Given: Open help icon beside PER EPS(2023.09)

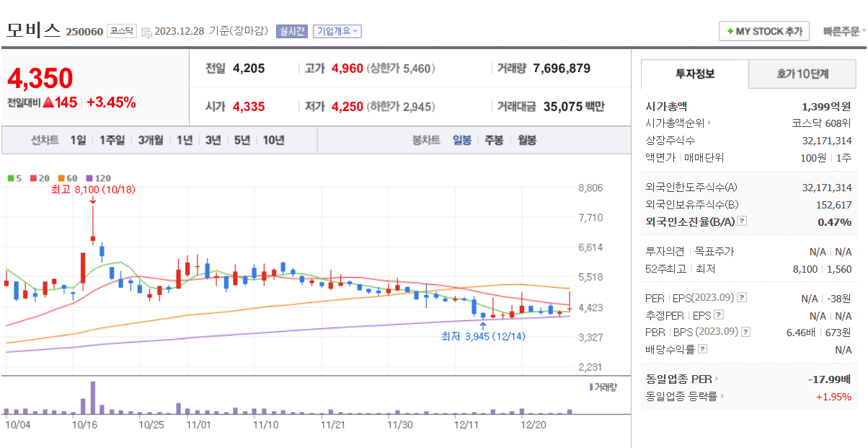Looking at the screenshot, I should point(742,297).
